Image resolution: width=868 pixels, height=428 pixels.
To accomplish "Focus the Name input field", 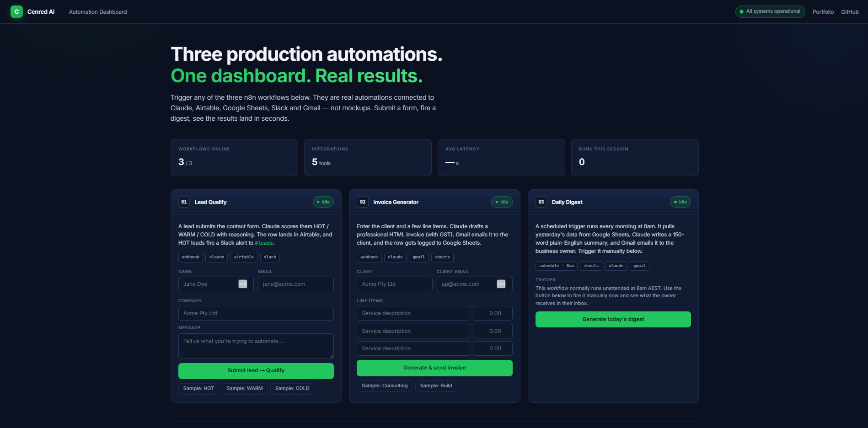I will [x=216, y=284].
